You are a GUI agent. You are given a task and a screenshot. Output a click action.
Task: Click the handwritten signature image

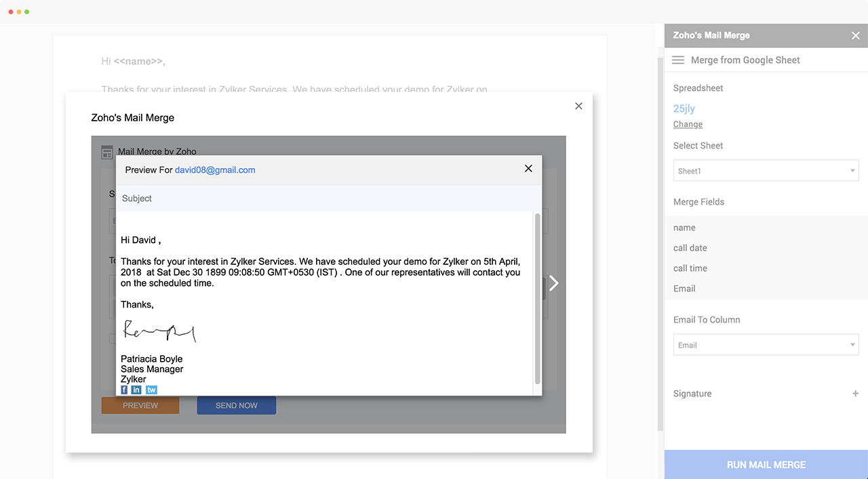point(159,331)
